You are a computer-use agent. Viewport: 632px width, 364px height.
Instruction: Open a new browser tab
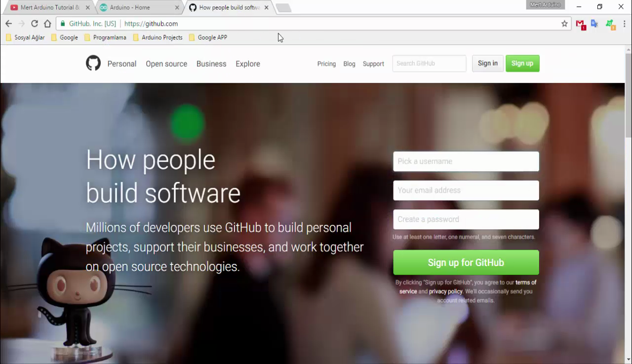coord(283,7)
